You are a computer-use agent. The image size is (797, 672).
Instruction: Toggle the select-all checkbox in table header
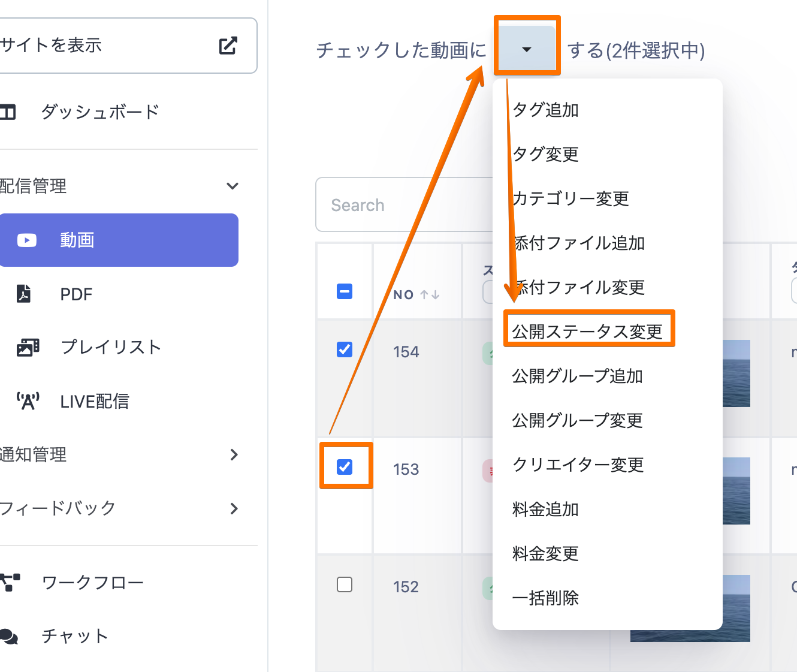345,292
